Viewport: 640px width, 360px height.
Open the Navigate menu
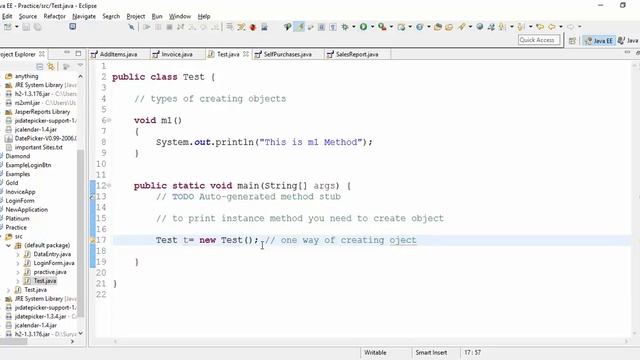84,16
